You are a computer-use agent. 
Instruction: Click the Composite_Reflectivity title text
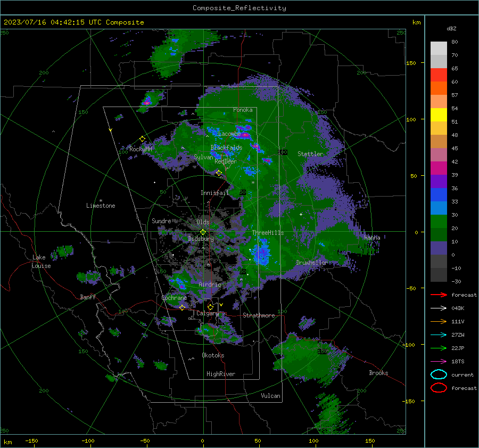[239, 8]
